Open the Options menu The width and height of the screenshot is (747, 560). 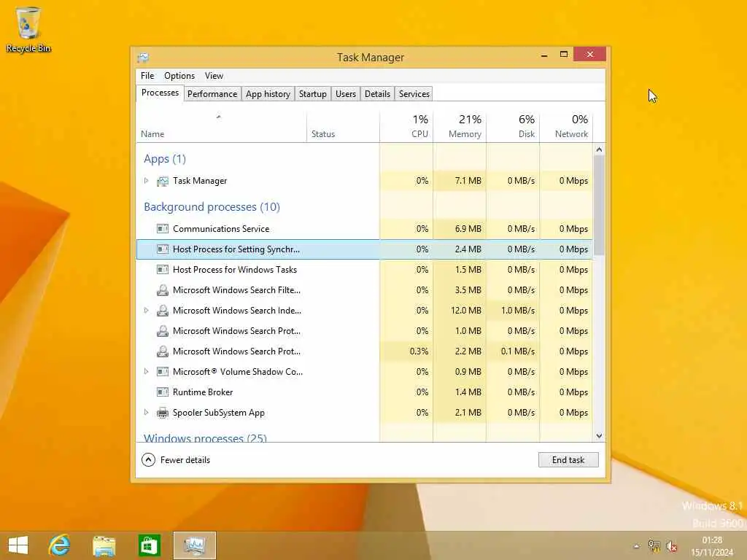tap(179, 76)
